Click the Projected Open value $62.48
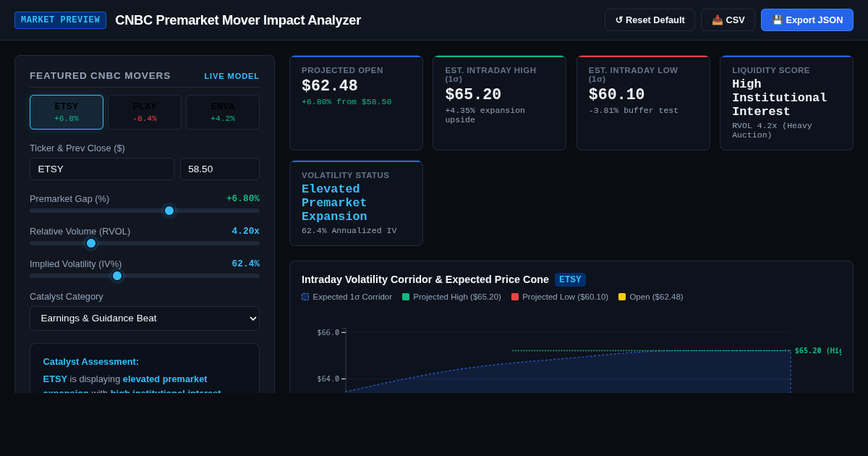Viewport: 868px width, 456px height. point(330,86)
